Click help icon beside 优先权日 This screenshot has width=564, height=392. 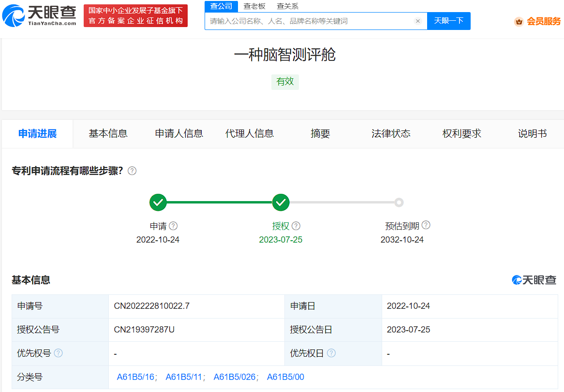[x=332, y=353]
